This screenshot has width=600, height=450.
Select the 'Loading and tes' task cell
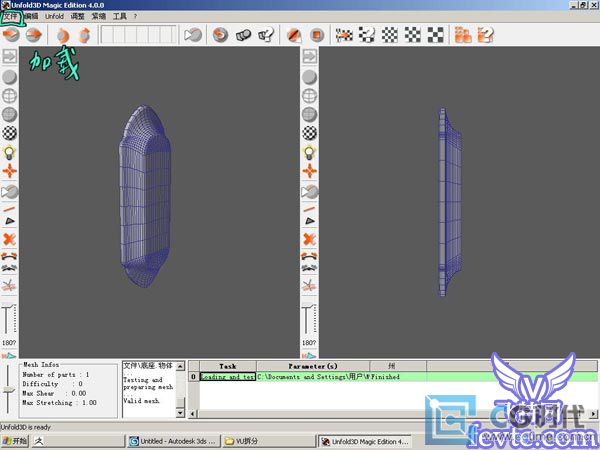pos(228,377)
